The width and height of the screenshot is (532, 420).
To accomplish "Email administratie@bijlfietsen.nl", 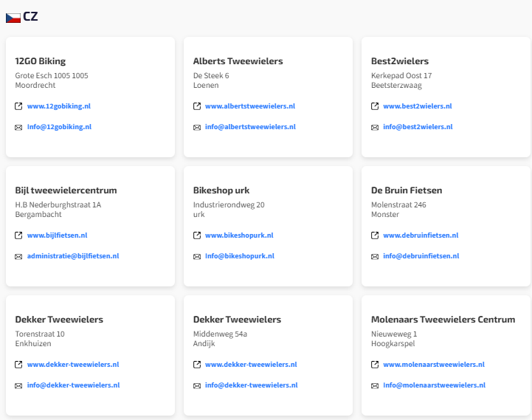I will click(73, 255).
